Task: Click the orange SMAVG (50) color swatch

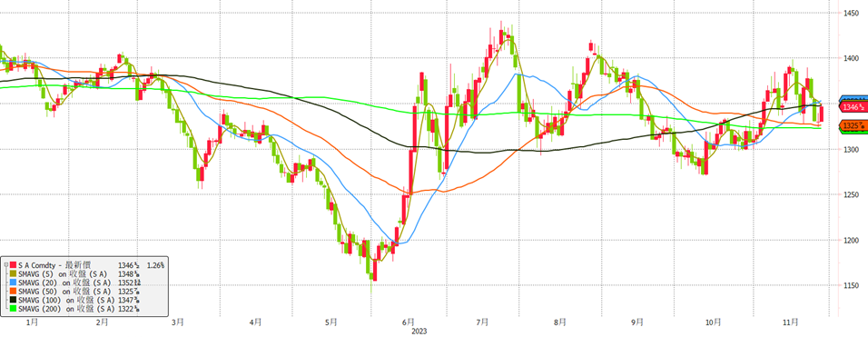Action: [14, 291]
